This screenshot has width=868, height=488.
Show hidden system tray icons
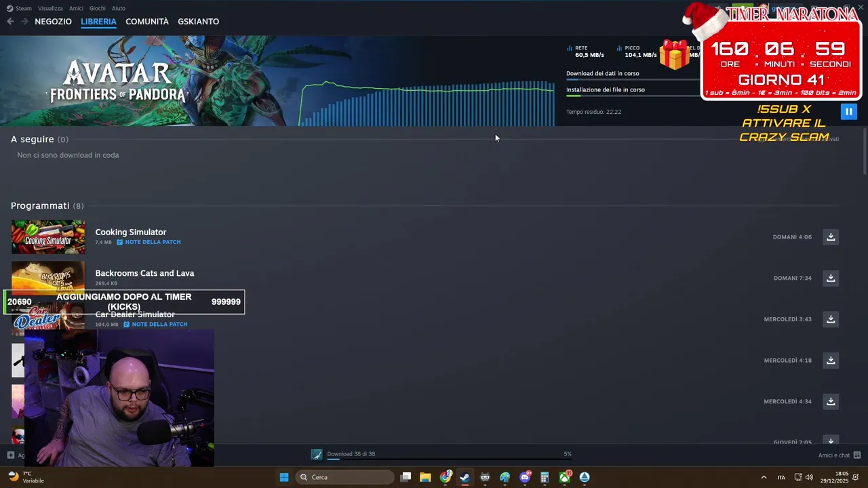click(764, 477)
